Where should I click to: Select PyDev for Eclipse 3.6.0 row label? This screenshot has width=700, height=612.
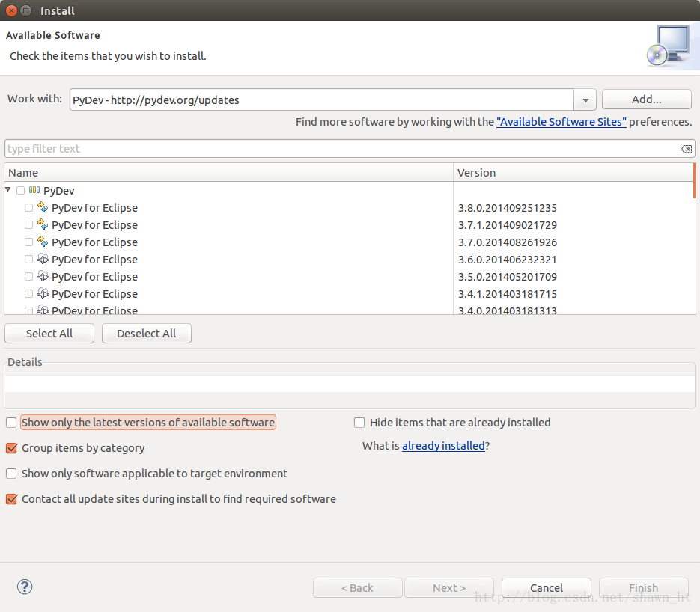94,260
